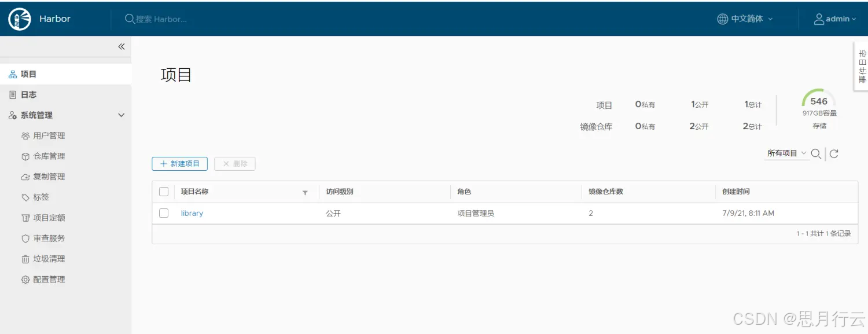Image resolution: width=868 pixels, height=334 pixels.
Task: Open the library project
Action: click(x=192, y=212)
